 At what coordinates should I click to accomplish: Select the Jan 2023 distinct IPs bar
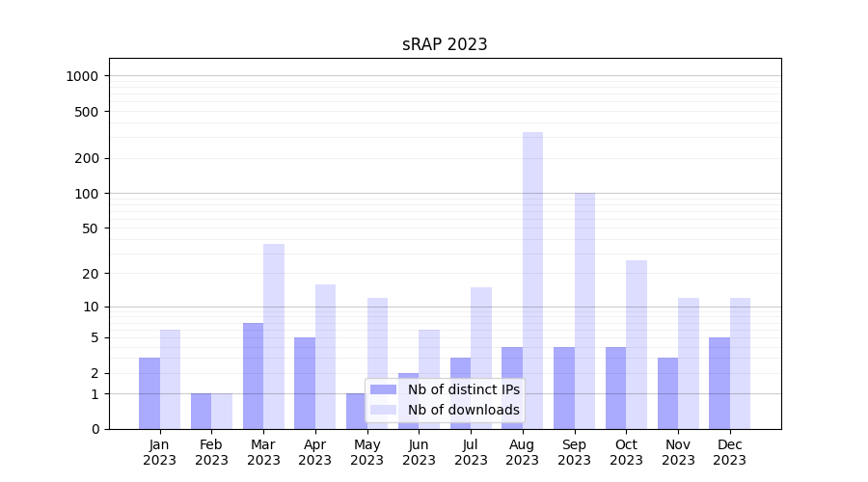[149, 393]
